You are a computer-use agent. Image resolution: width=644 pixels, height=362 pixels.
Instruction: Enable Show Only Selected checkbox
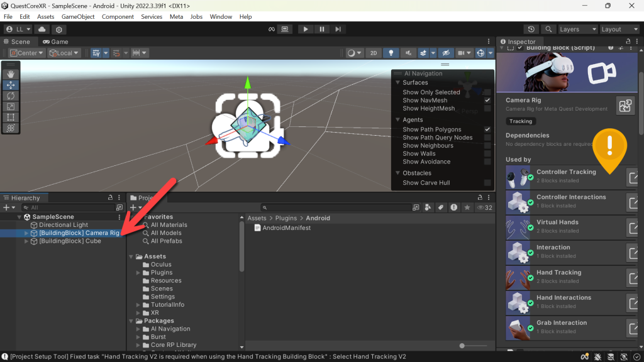(x=487, y=92)
